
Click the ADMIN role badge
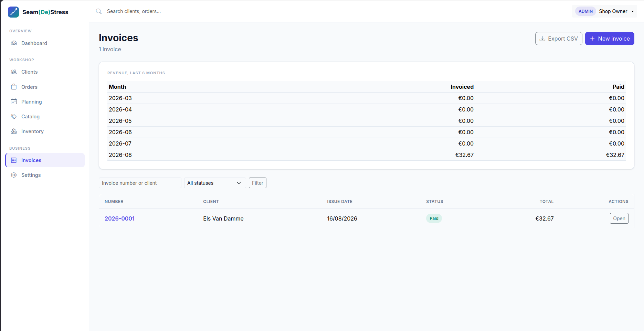tap(585, 11)
